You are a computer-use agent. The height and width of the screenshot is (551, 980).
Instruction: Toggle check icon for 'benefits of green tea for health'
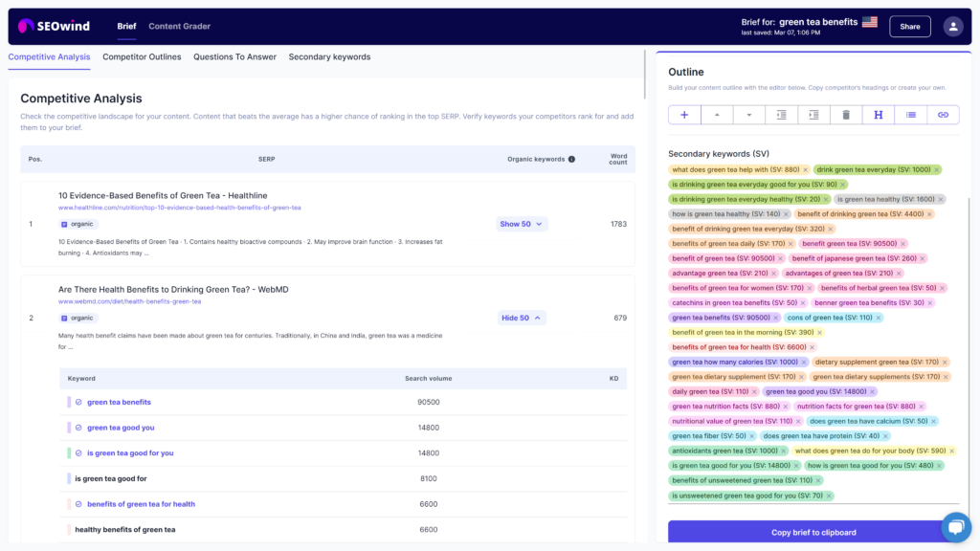(x=78, y=504)
